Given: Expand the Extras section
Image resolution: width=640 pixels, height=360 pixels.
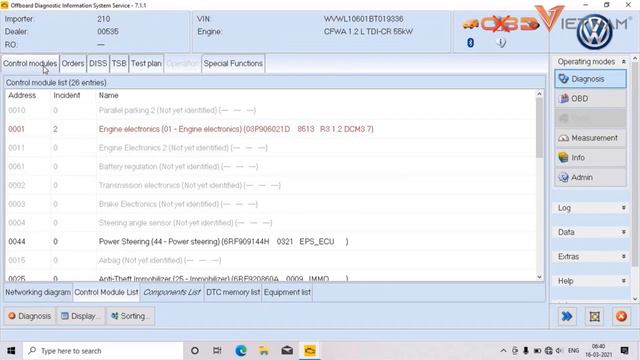Looking at the screenshot, I should click(623, 256).
